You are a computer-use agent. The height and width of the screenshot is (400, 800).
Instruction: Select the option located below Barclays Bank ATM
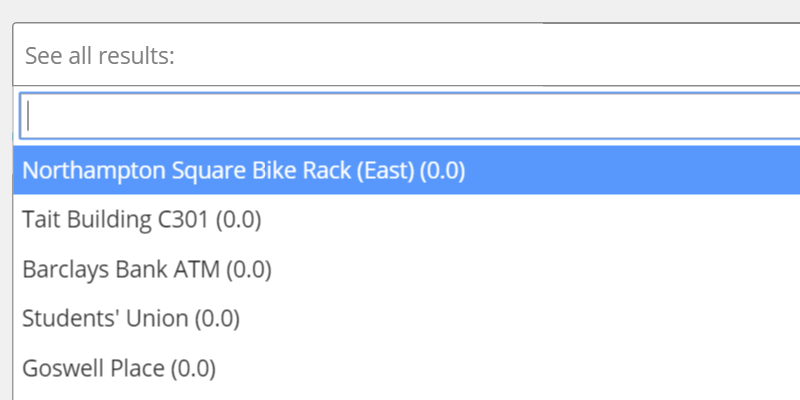point(131,319)
